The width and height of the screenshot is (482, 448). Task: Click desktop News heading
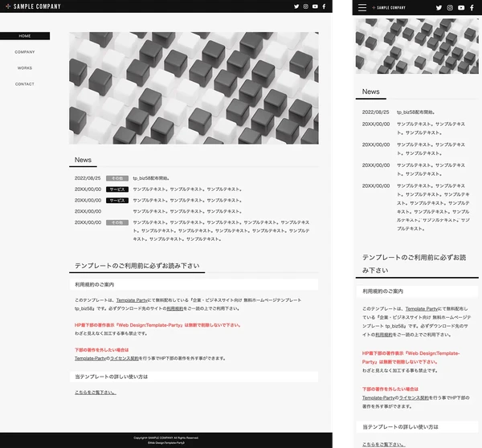click(x=83, y=160)
